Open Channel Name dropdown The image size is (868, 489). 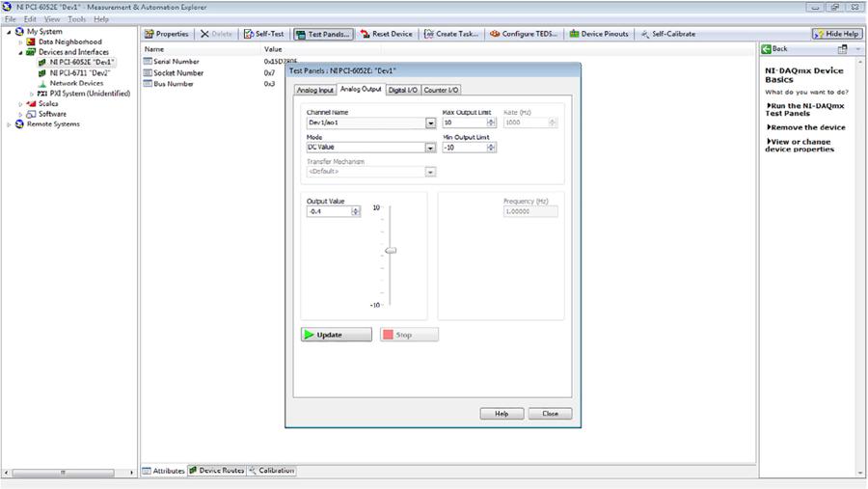[431, 122]
